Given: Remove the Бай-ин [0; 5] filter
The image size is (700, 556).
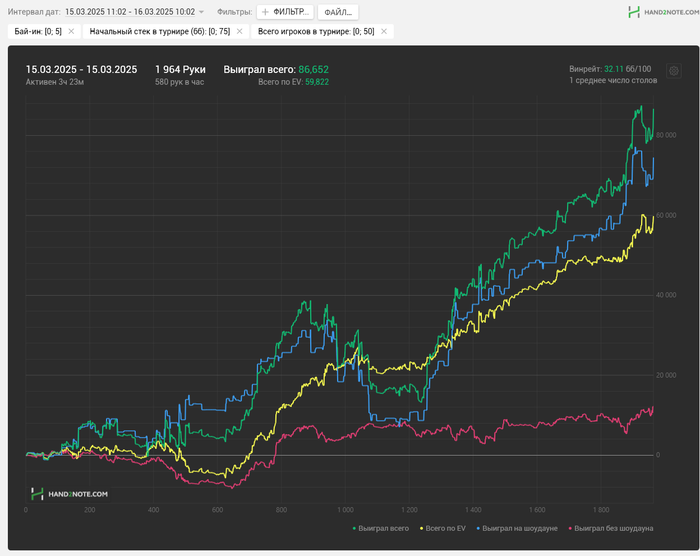Looking at the screenshot, I should tap(71, 31).
